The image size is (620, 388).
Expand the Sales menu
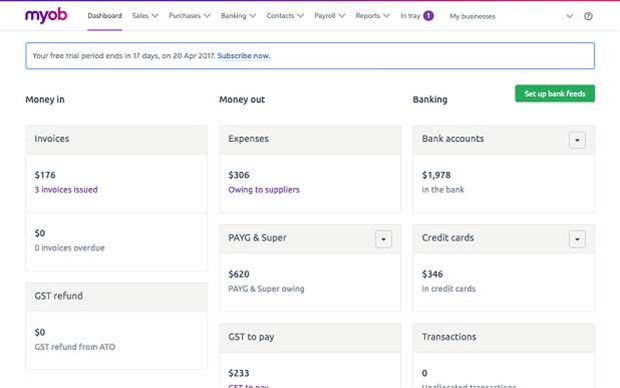pyautogui.click(x=145, y=16)
